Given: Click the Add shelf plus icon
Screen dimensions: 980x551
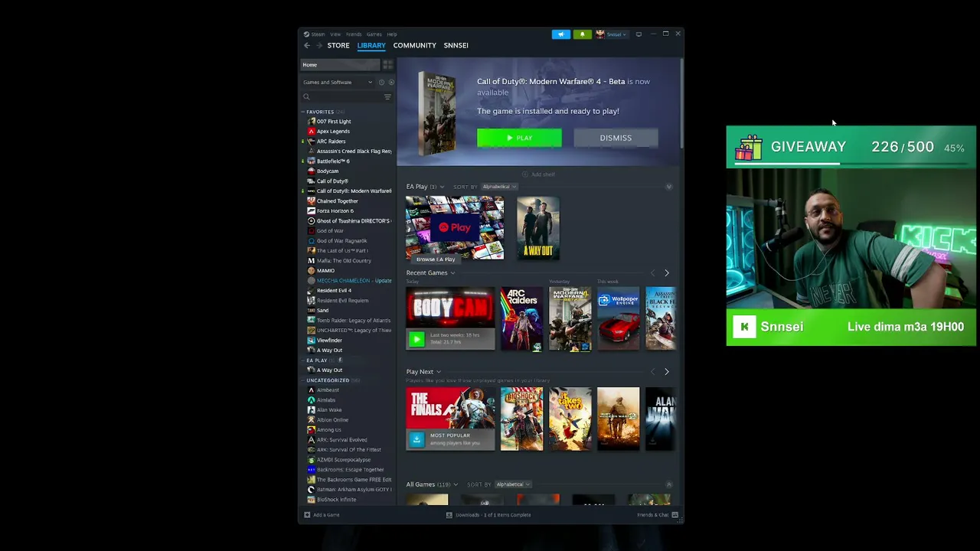Looking at the screenshot, I should coord(527,174).
